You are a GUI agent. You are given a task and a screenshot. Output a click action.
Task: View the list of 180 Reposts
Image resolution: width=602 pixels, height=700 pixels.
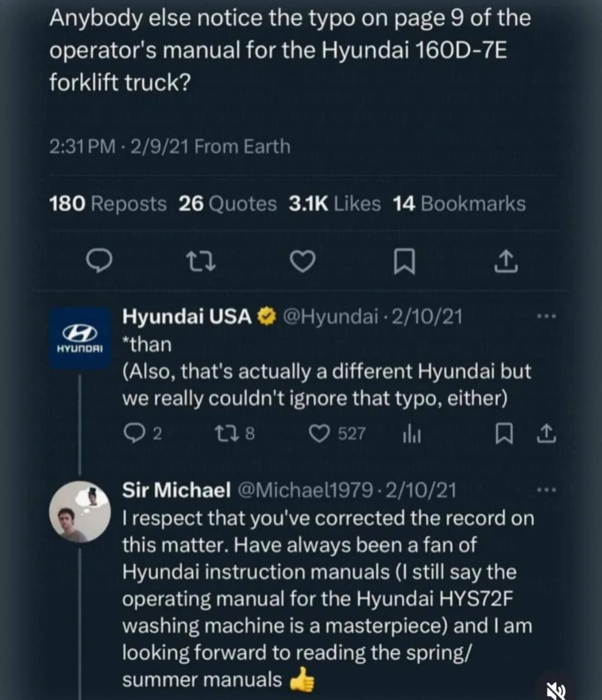click(107, 204)
